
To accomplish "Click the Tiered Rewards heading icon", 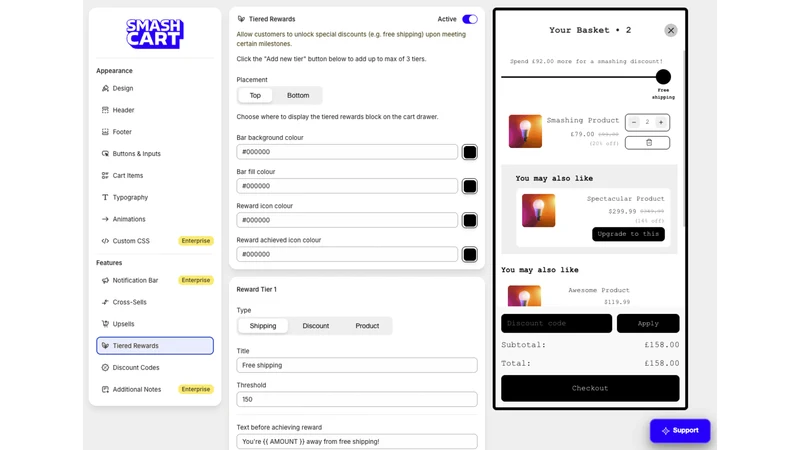I will pos(241,19).
